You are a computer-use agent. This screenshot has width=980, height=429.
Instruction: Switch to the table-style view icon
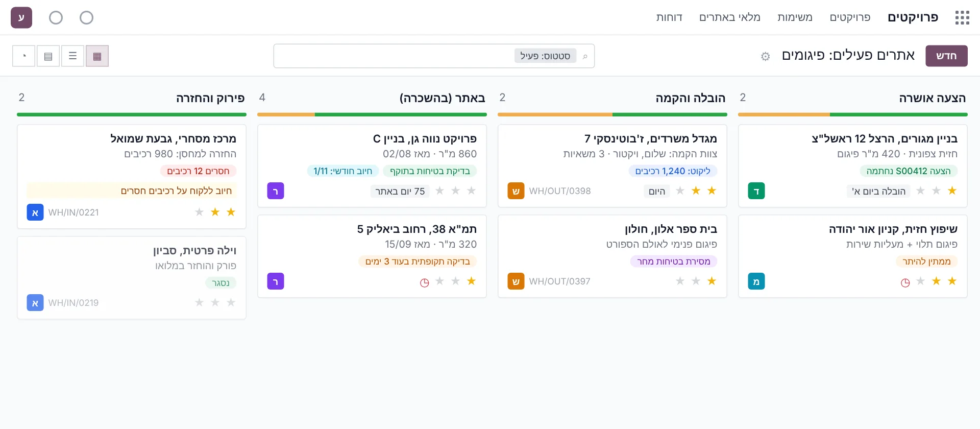click(48, 56)
